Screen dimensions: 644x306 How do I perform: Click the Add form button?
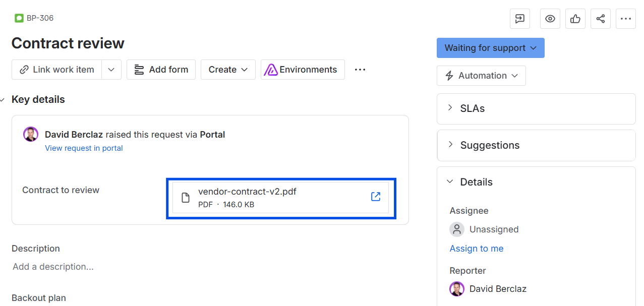[x=161, y=70]
